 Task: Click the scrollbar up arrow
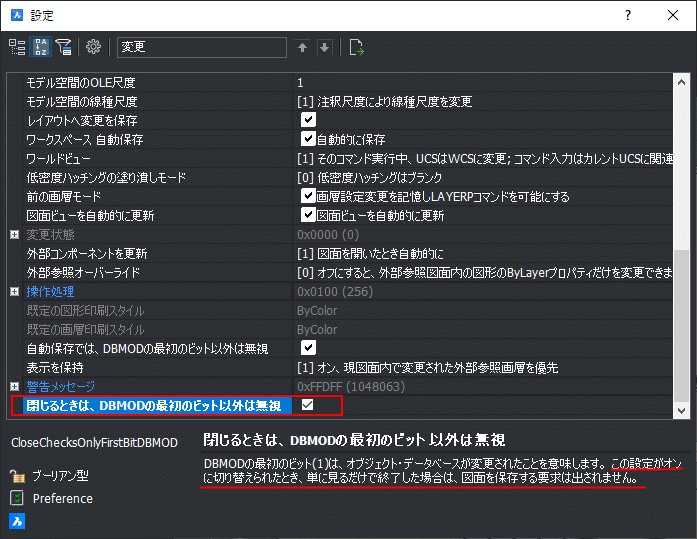click(681, 82)
